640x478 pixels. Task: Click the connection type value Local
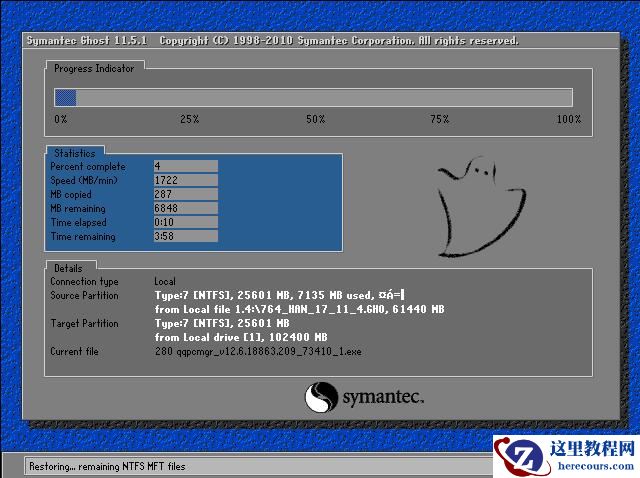pos(165,282)
